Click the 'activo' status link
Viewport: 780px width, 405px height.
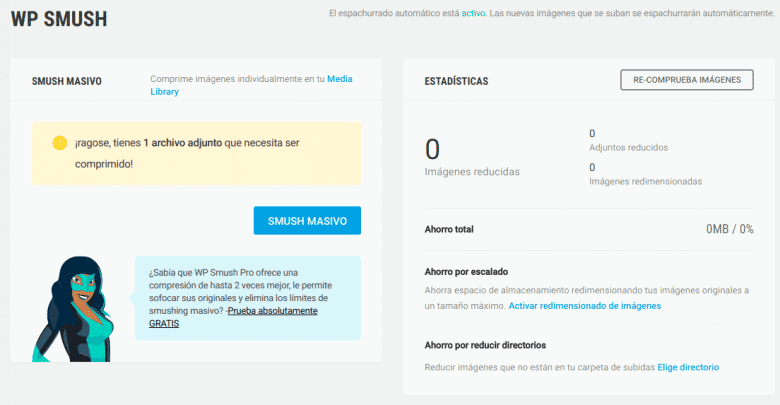(x=473, y=13)
